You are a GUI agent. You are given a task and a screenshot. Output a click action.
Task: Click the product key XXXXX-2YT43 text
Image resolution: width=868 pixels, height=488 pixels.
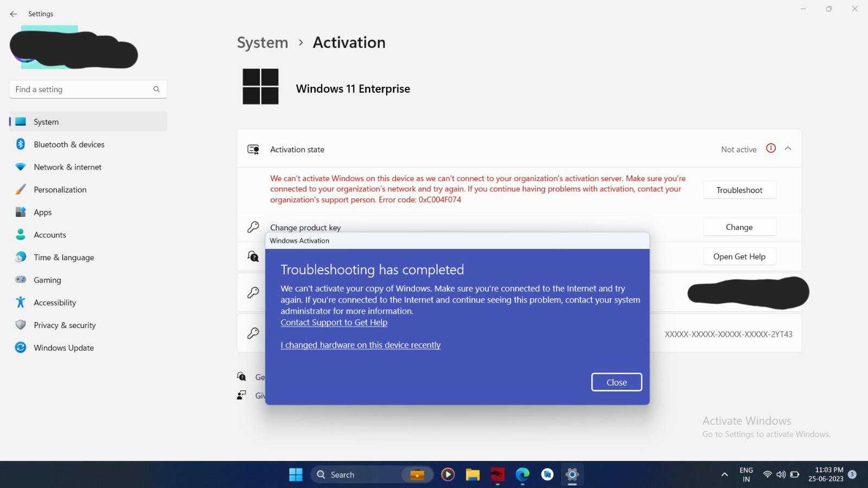(729, 335)
